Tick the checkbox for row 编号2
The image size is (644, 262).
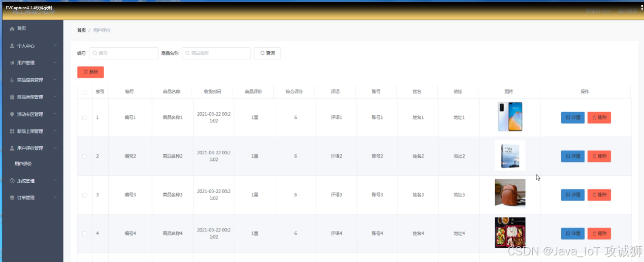click(x=85, y=156)
